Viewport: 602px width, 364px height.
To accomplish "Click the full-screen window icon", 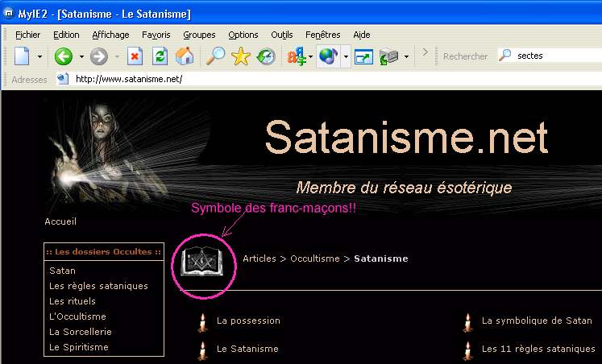I will coord(363,56).
